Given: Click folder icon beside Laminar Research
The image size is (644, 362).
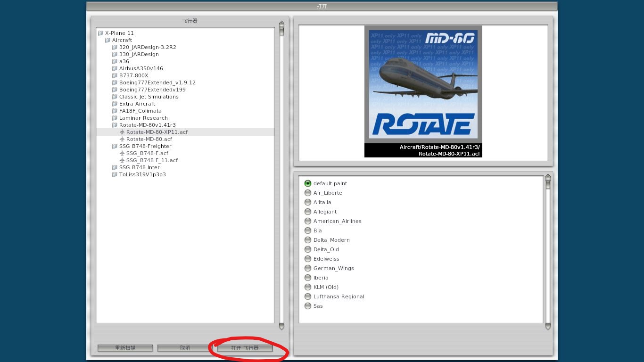Looking at the screenshot, I should click(115, 118).
